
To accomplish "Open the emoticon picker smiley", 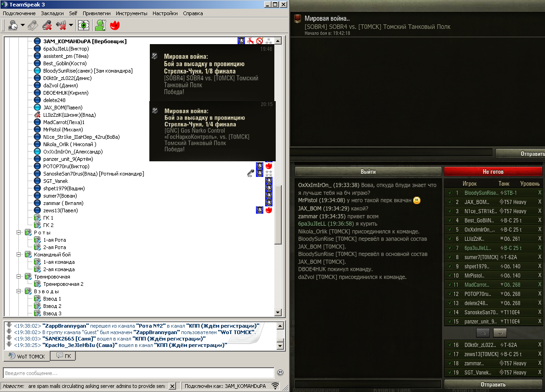I will pyautogui.click(x=280, y=373).
